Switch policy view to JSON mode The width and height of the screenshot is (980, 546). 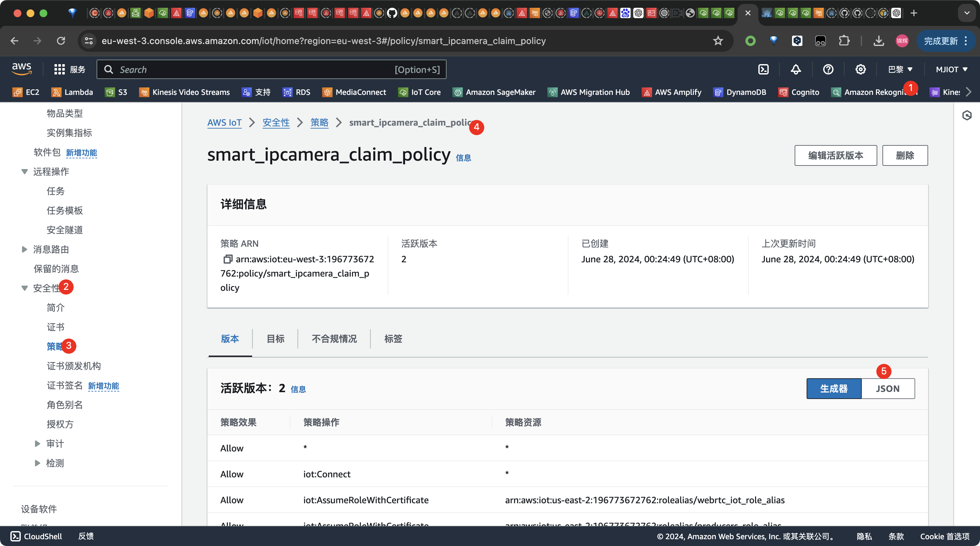(888, 389)
